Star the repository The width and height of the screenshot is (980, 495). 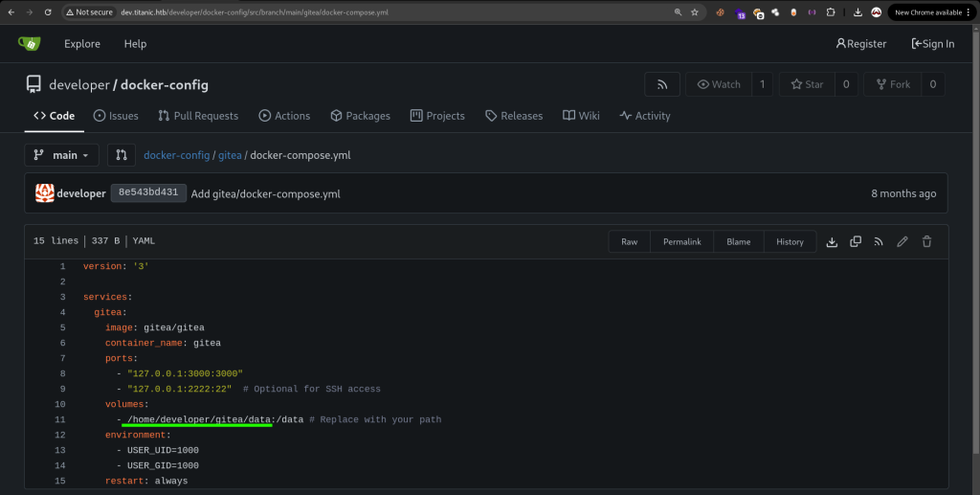click(x=807, y=84)
